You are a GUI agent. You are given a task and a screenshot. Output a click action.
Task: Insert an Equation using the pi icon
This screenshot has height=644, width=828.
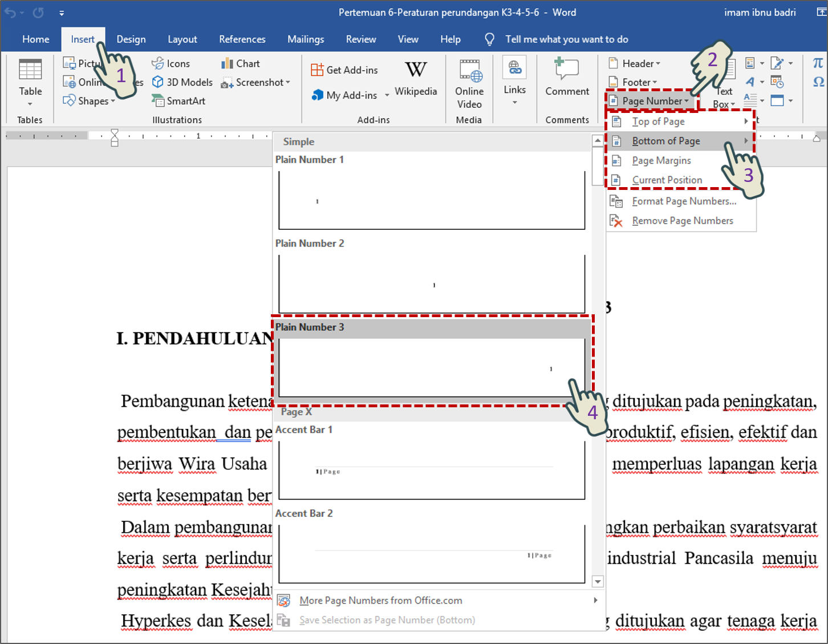(x=818, y=63)
